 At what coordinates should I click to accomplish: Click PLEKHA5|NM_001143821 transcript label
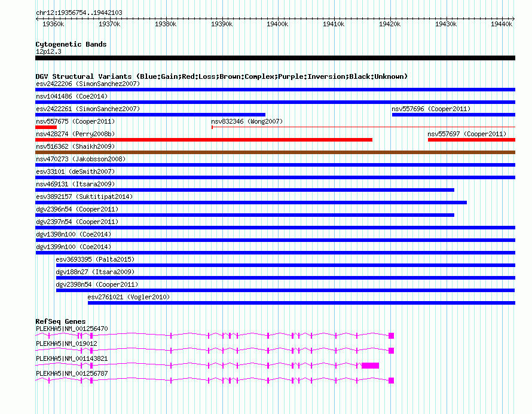72,358
